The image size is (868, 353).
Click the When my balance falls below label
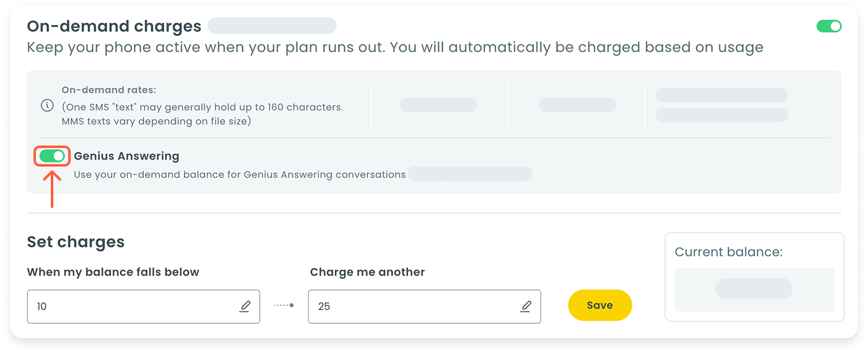113,272
